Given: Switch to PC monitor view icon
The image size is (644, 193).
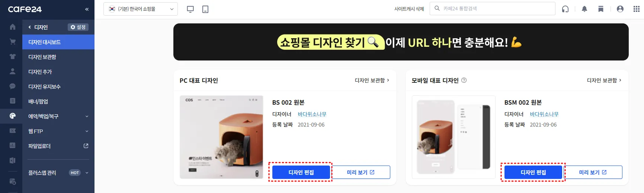Looking at the screenshot, I should (190, 9).
